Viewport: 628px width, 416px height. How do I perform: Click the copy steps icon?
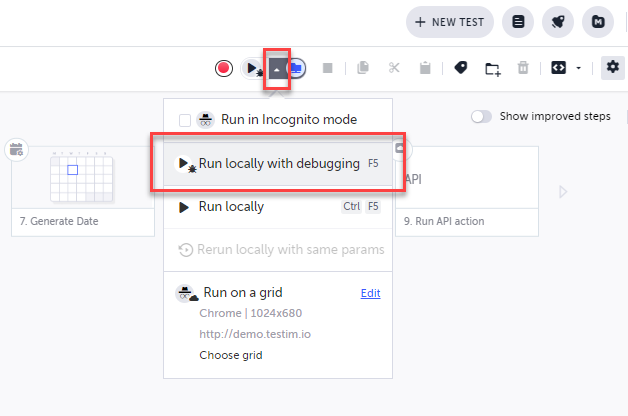[363, 68]
